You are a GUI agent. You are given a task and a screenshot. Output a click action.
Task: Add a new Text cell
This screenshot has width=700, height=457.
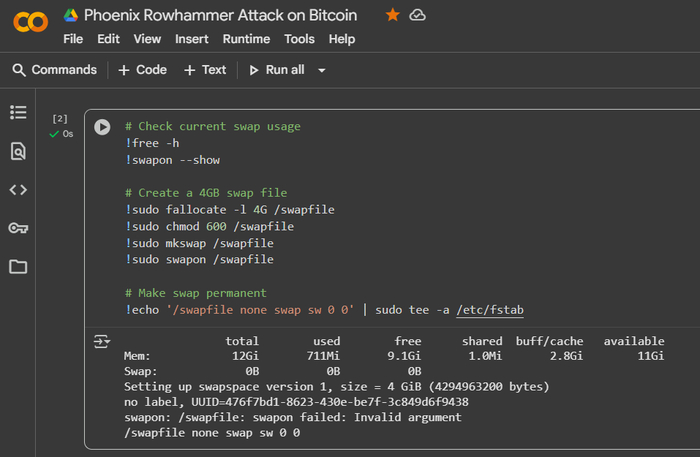click(x=205, y=70)
